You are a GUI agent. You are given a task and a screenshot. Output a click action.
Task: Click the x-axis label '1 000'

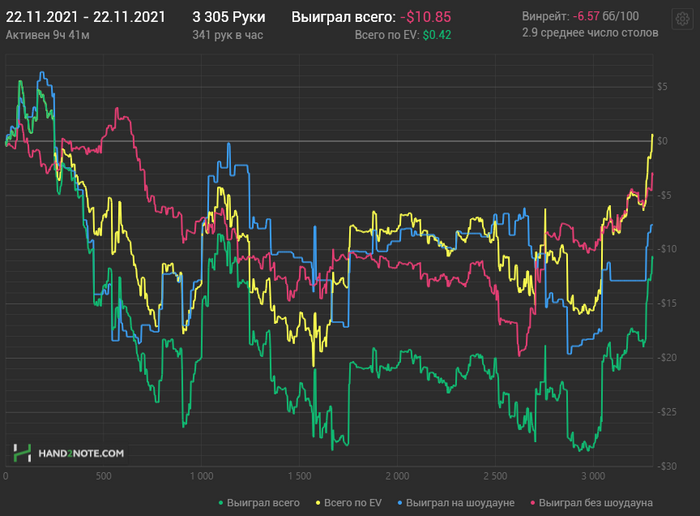click(201, 476)
